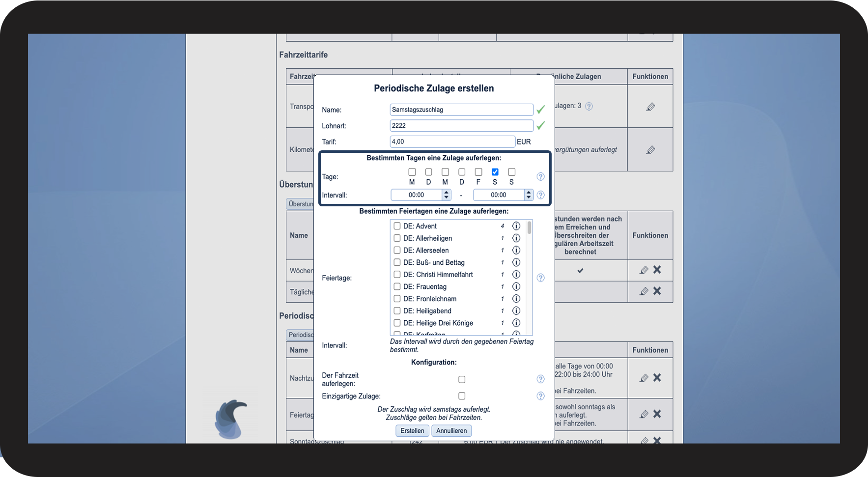Viewport: 868px width, 477px height.
Task: Select the DE: Frauentag holiday checkbox
Action: 397,286
